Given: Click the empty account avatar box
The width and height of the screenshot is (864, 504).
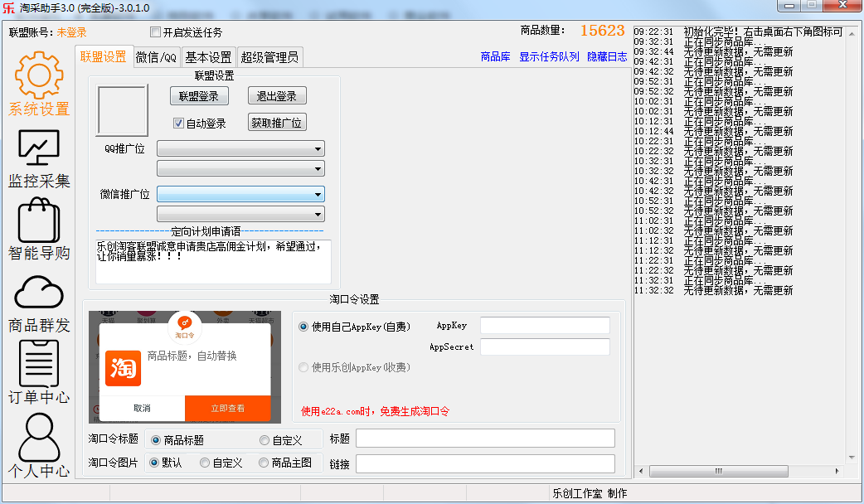Looking at the screenshot, I should coord(123,110).
